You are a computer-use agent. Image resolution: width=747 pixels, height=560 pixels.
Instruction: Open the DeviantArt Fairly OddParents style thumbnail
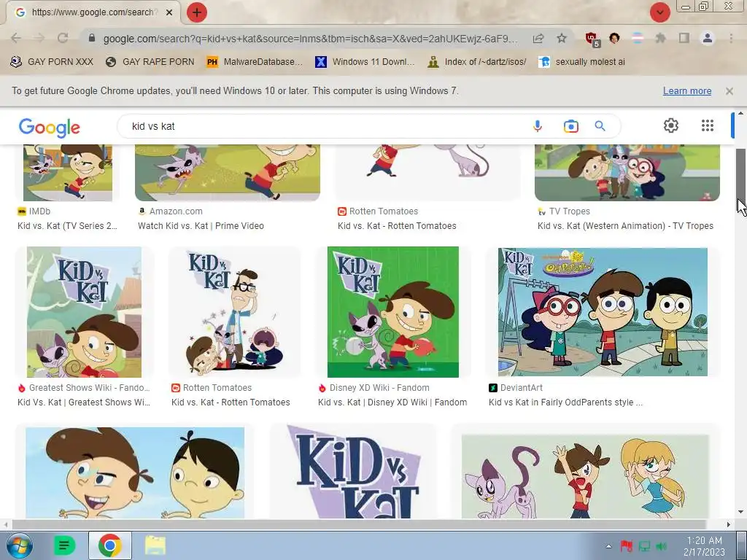coord(603,312)
